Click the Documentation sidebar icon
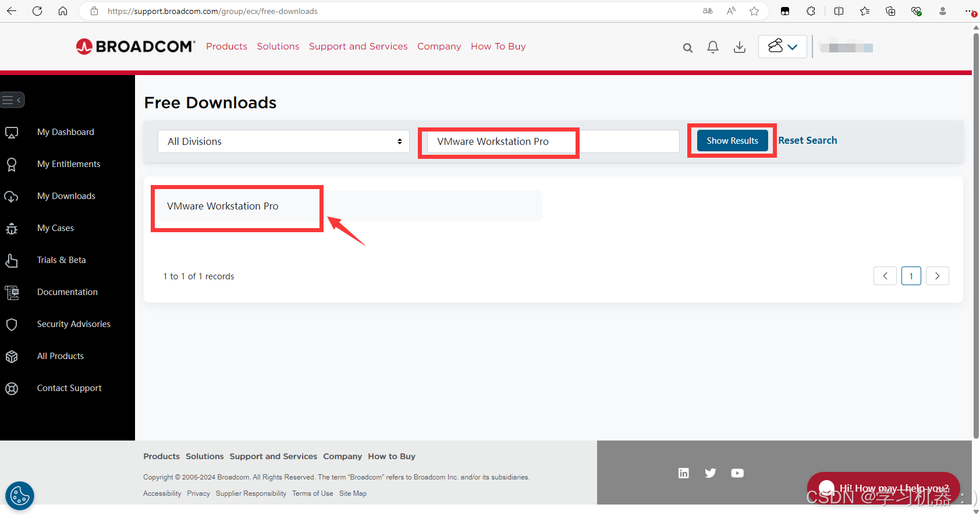Viewport: 980px width, 515px height. [12, 293]
